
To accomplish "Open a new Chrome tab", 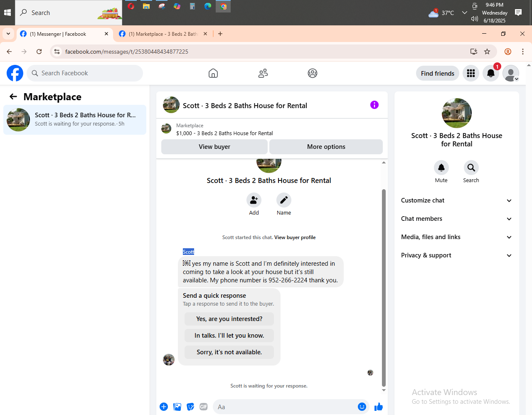I will tap(220, 34).
